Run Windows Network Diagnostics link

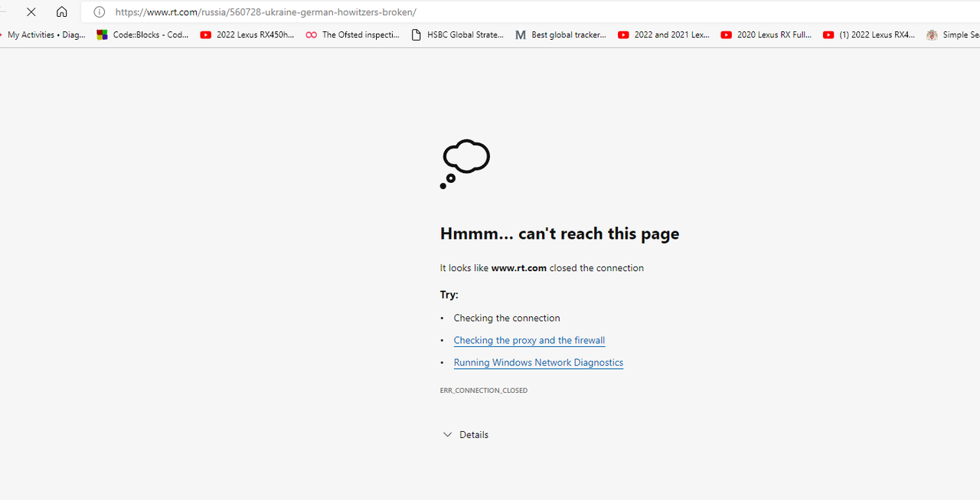[538, 362]
